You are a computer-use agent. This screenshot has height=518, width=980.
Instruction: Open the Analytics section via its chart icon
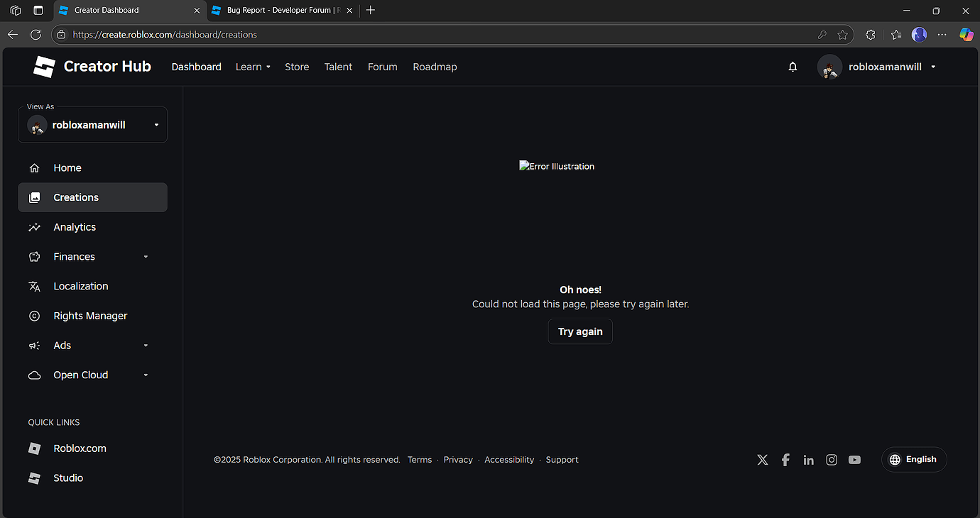coord(34,226)
